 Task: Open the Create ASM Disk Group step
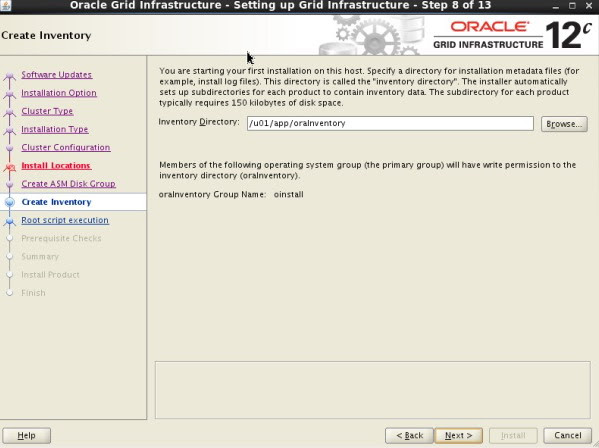(x=68, y=184)
